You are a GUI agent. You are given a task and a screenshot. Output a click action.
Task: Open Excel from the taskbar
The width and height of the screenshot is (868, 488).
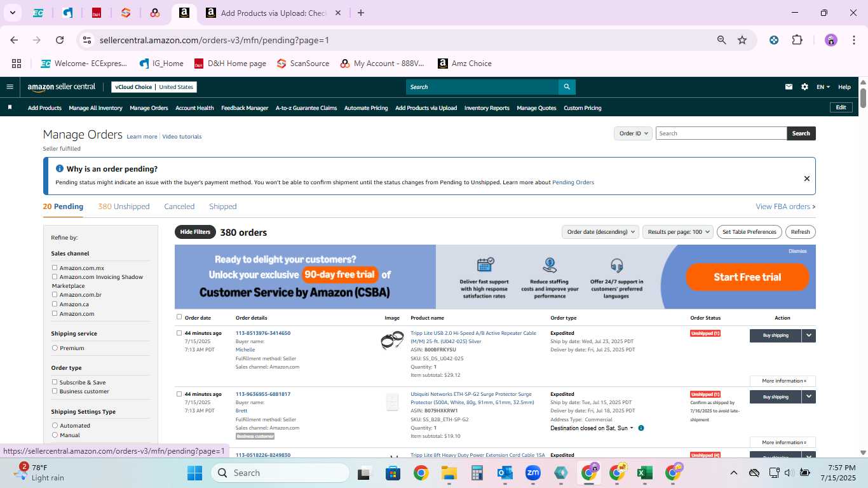pyautogui.click(x=645, y=473)
